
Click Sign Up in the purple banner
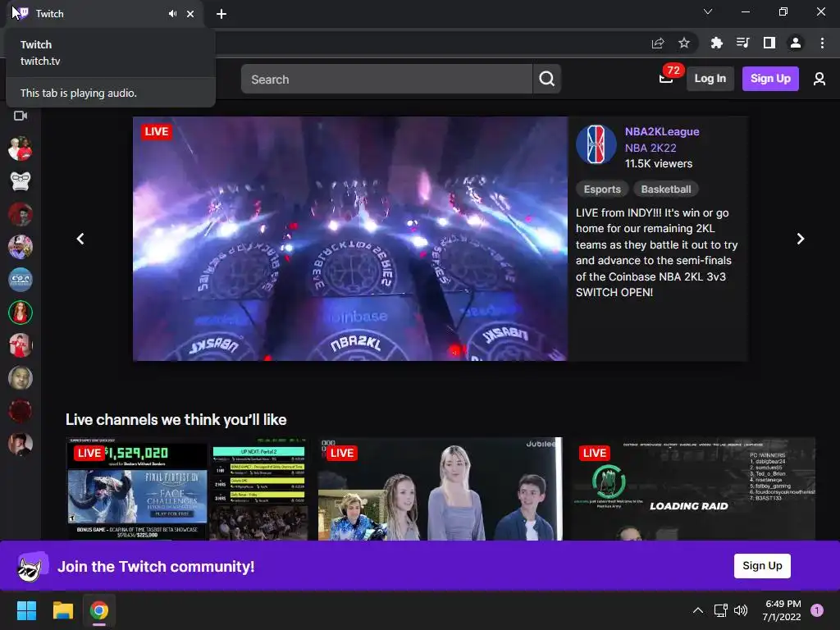point(762,566)
